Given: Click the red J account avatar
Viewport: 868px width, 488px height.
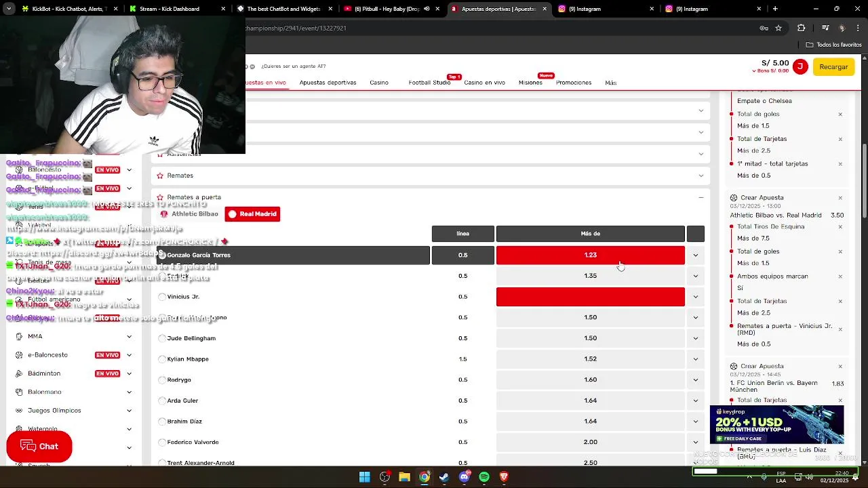Looking at the screenshot, I should (800, 66).
